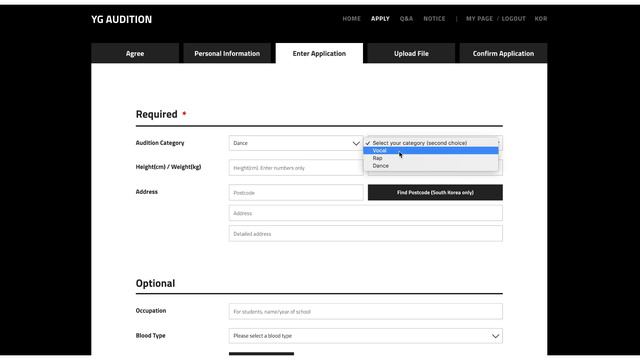The image size is (640, 360).
Task: Switch to the Confirm Application tab
Action: (x=503, y=53)
